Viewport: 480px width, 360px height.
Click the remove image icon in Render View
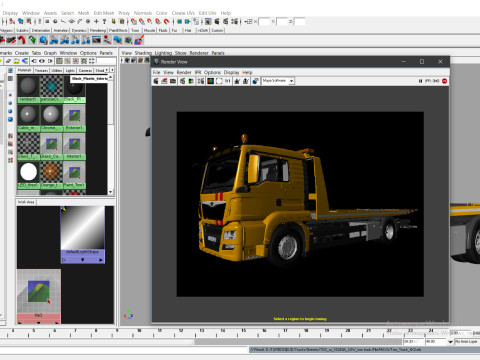tap(246, 81)
